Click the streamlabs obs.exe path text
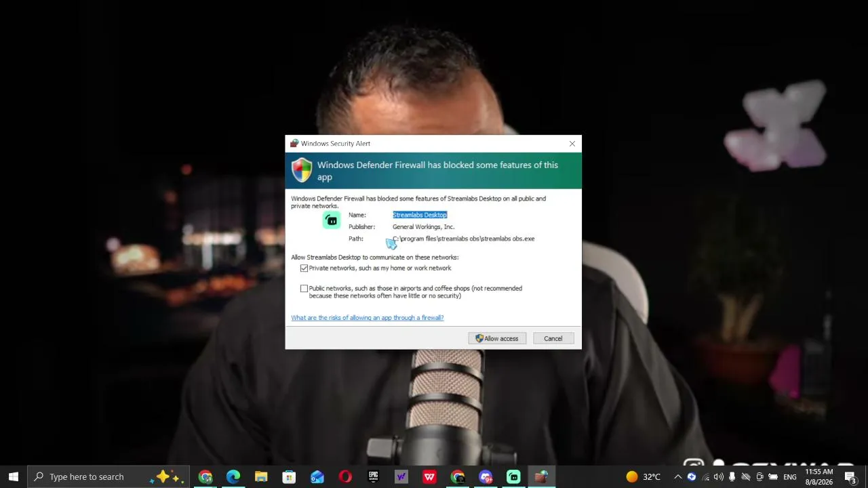Screen dimensions: 868x488 coord(464,239)
